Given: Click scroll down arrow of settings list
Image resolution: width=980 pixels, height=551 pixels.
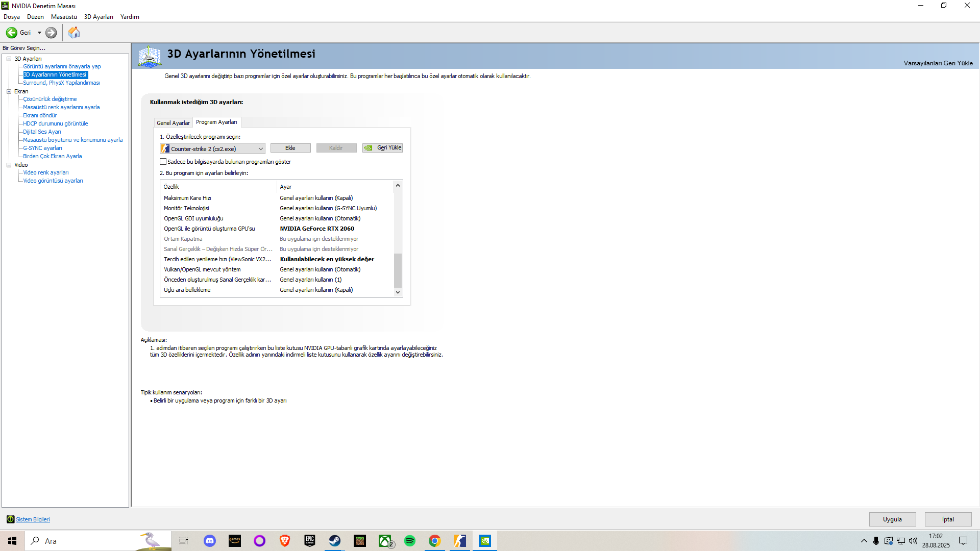Looking at the screenshot, I should (398, 292).
